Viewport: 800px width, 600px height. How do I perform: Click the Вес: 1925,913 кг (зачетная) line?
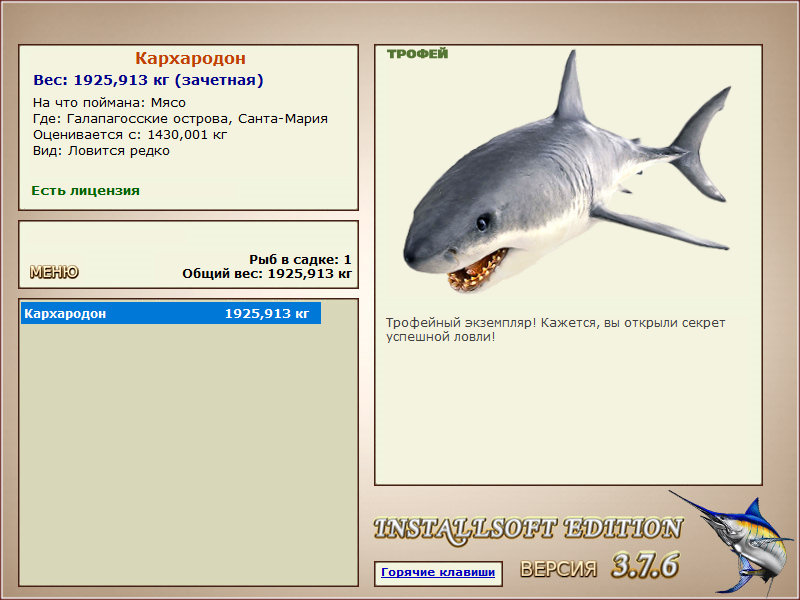(148, 80)
